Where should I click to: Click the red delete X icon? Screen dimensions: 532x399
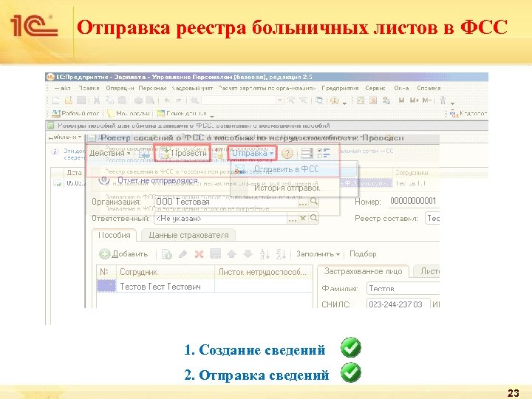pyautogui.click(x=199, y=253)
